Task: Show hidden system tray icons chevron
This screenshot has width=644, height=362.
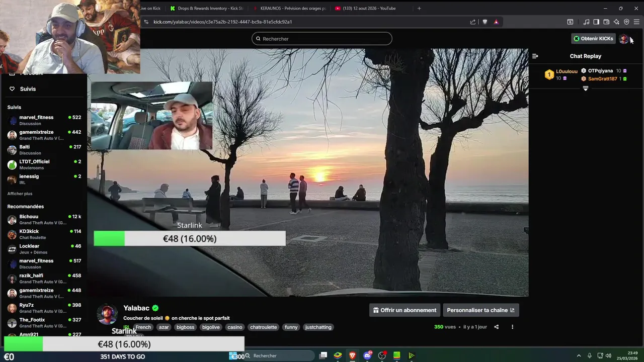Action: coord(579,355)
